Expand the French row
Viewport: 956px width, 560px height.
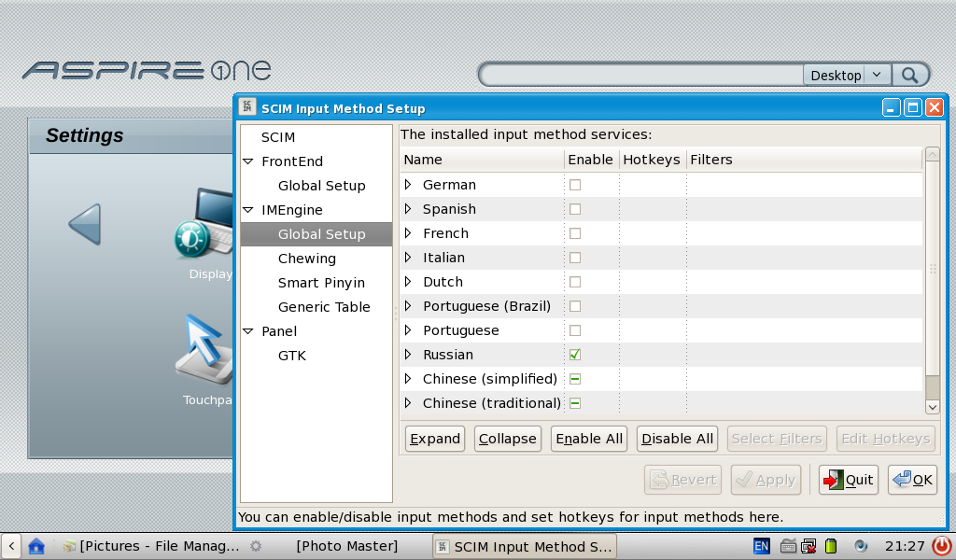point(409,233)
